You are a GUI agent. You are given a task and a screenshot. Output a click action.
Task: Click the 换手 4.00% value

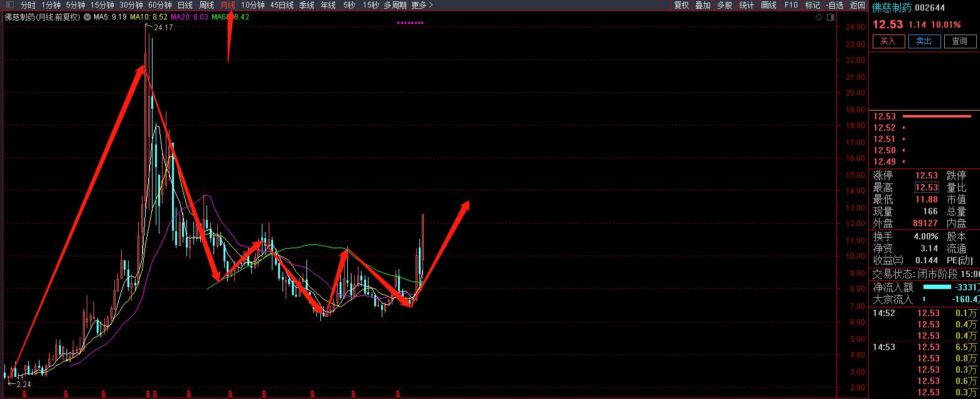926,237
